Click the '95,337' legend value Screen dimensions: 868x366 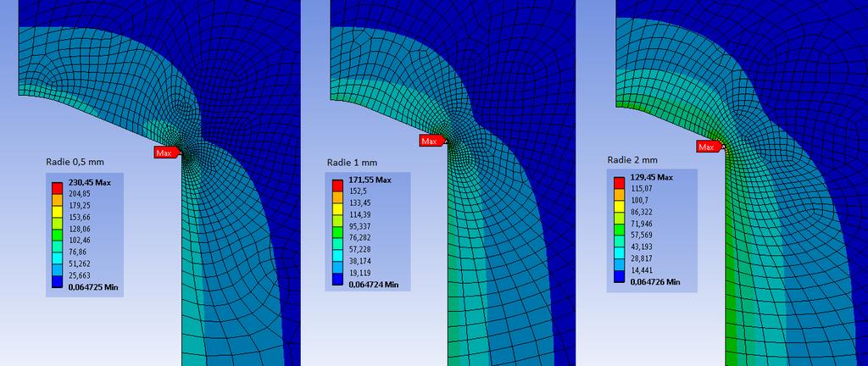(x=359, y=226)
